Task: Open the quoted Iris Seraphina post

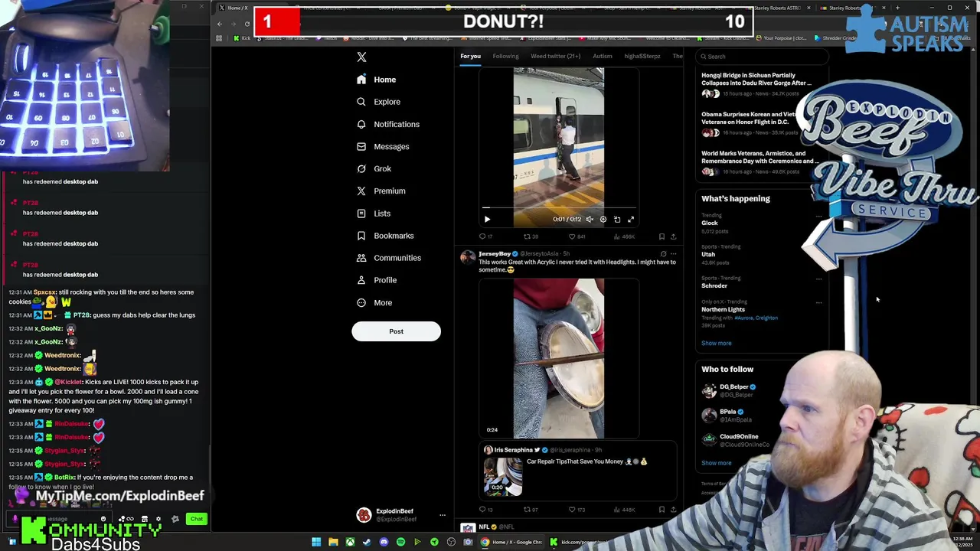Action: [x=578, y=471]
